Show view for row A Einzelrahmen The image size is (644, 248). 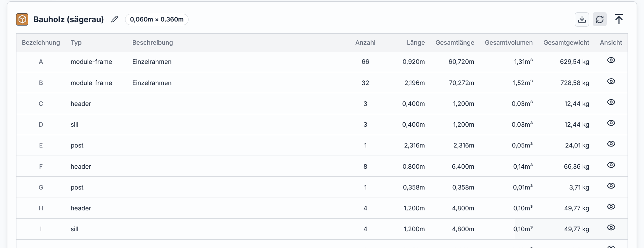611,60
